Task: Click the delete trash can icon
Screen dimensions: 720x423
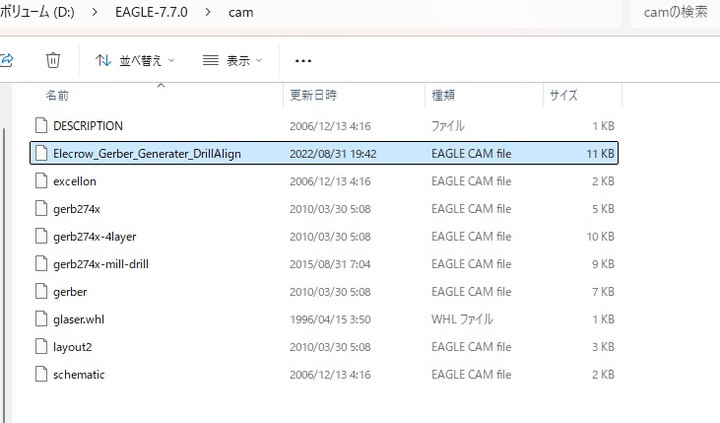Action: tap(53, 60)
